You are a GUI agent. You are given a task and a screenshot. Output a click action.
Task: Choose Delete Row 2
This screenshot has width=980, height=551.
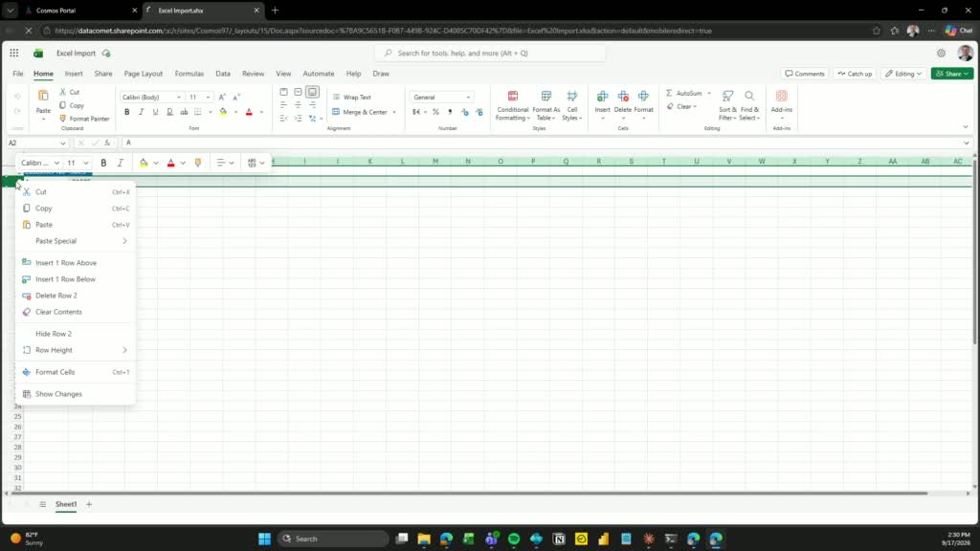tap(75, 296)
